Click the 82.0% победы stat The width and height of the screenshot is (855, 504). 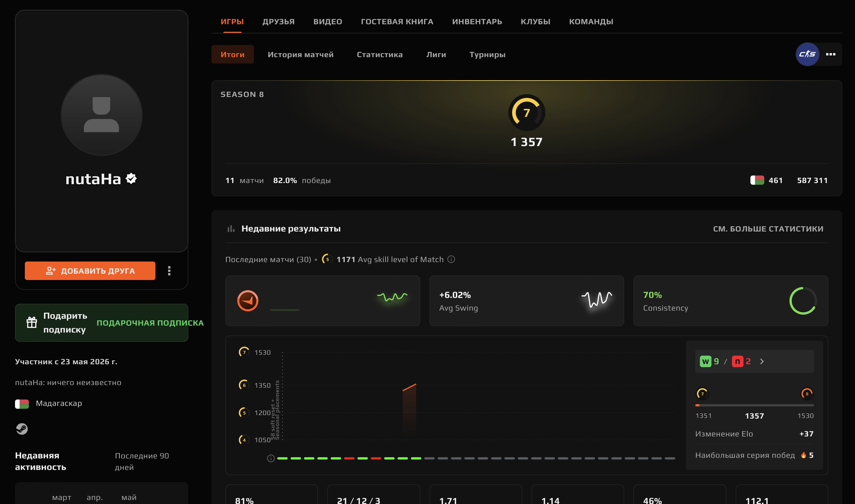click(302, 180)
